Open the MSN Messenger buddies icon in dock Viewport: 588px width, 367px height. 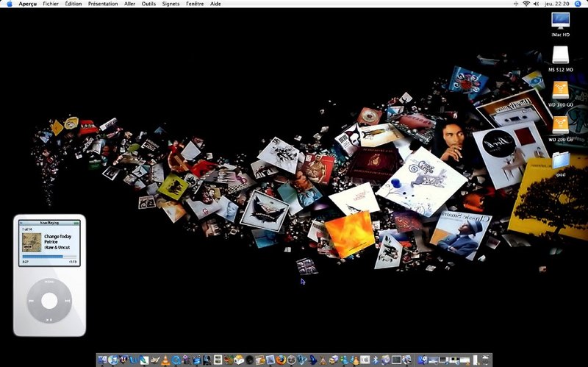coord(344,360)
